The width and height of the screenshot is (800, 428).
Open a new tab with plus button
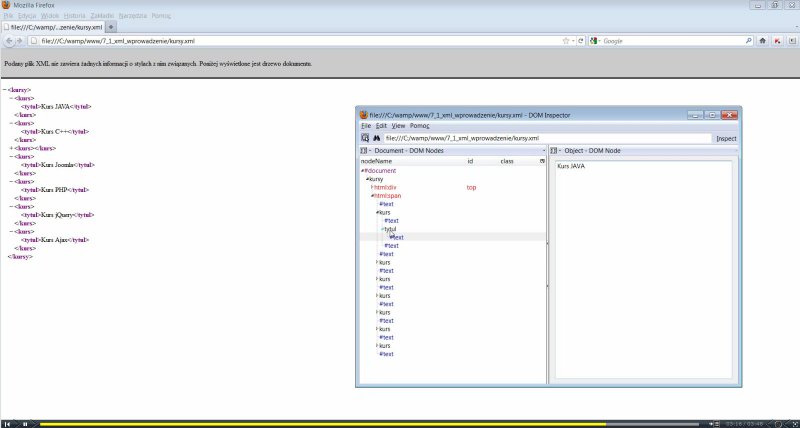pyautogui.click(x=112, y=27)
